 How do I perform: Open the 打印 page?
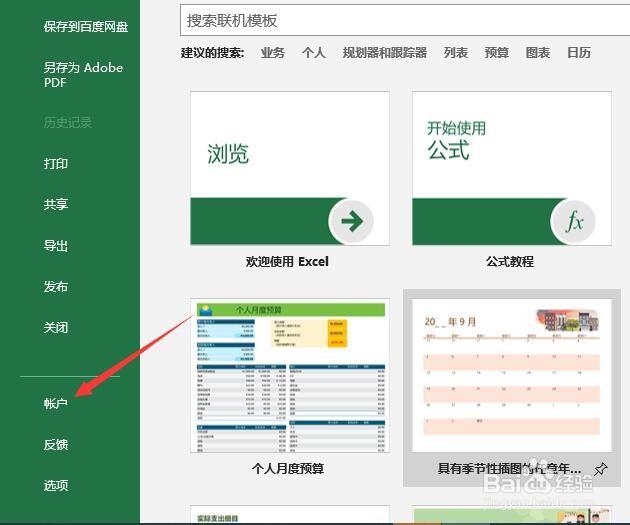point(56,163)
